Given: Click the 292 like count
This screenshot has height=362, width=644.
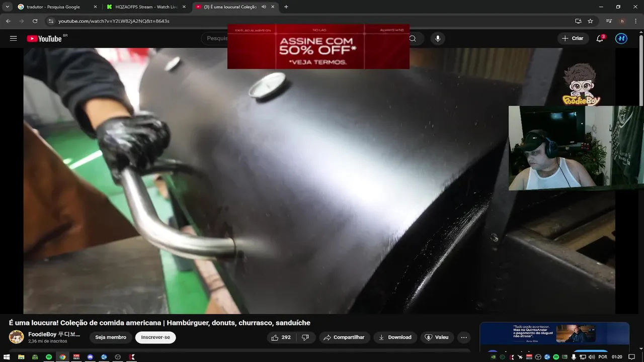Looking at the screenshot, I should [286, 337].
